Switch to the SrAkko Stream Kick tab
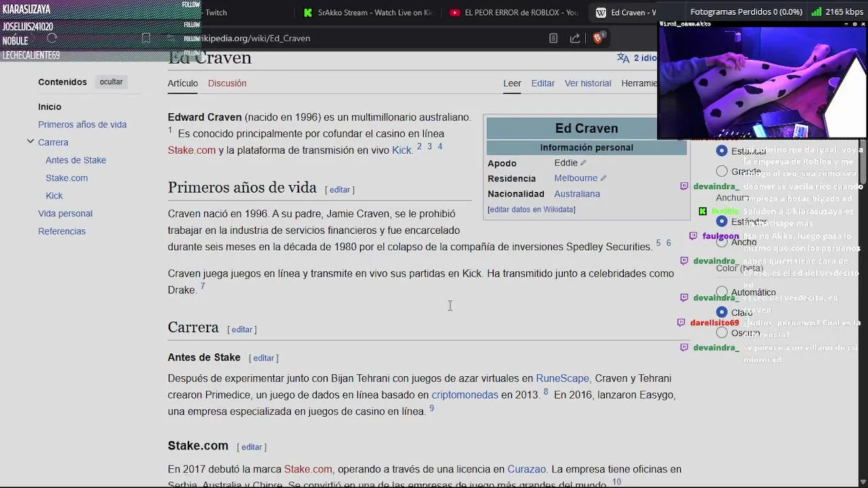Image resolution: width=868 pixels, height=488 pixels. (x=368, y=12)
